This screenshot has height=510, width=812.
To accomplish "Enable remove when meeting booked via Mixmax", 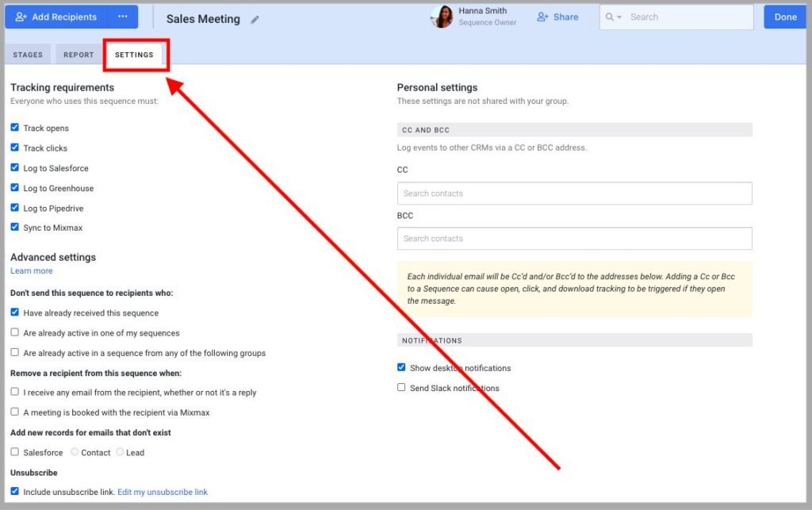I will [x=14, y=412].
